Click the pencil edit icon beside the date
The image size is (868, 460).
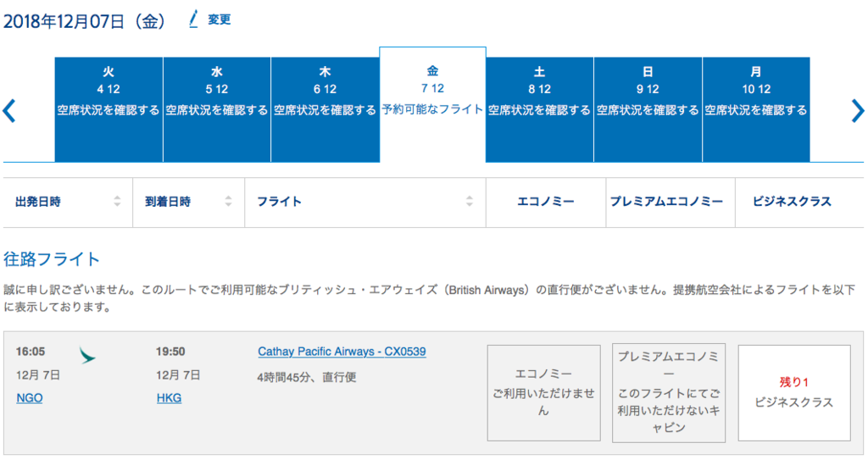coord(193,19)
